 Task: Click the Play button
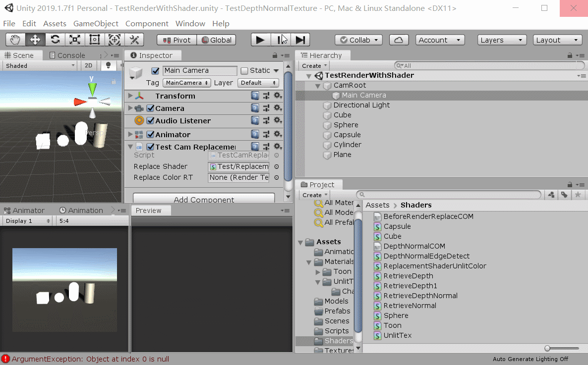pyautogui.click(x=260, y=40)
